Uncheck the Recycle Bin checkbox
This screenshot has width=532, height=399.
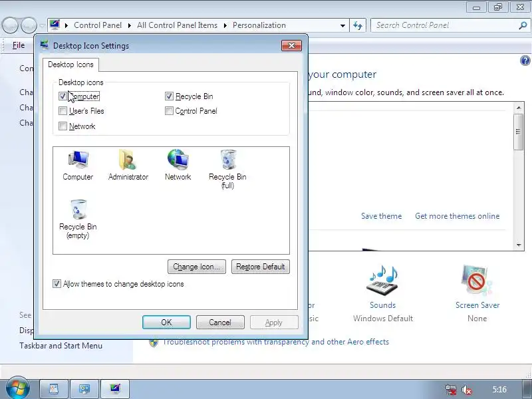(x=169, y=96)
